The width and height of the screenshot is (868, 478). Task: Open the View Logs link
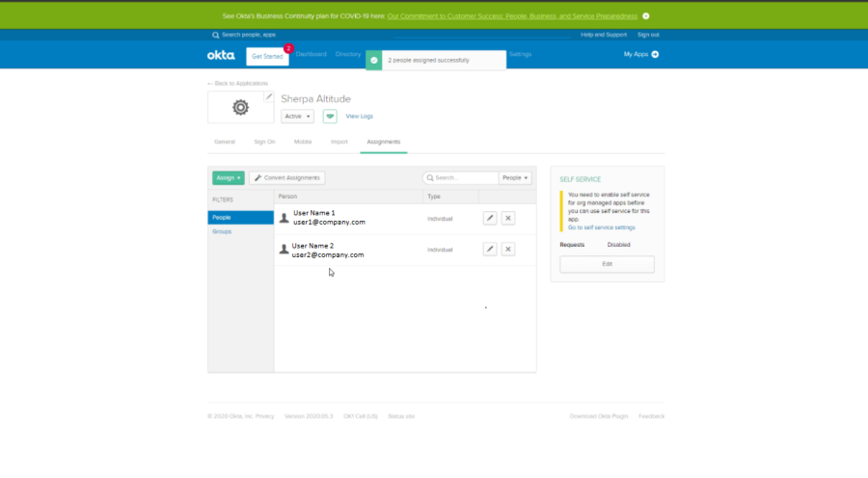pyautogui.click(x=359, y=116)
